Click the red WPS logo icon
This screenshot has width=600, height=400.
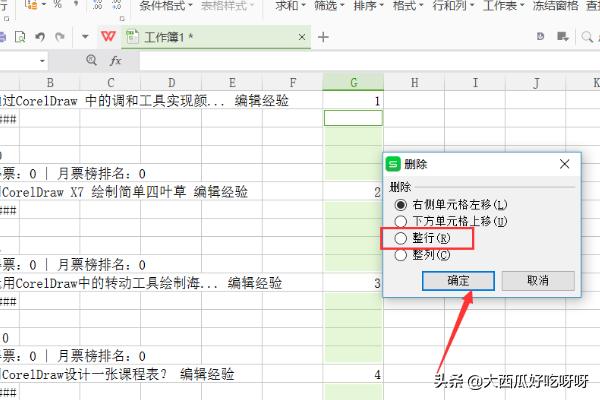108,37
